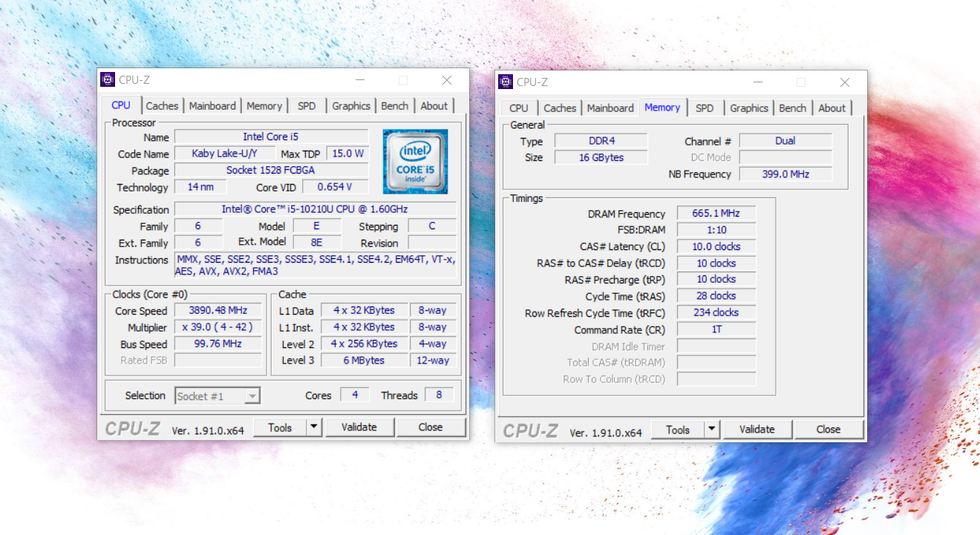
Task: Open SPD tab in left CPU-Z window
Action: point(307,106)
